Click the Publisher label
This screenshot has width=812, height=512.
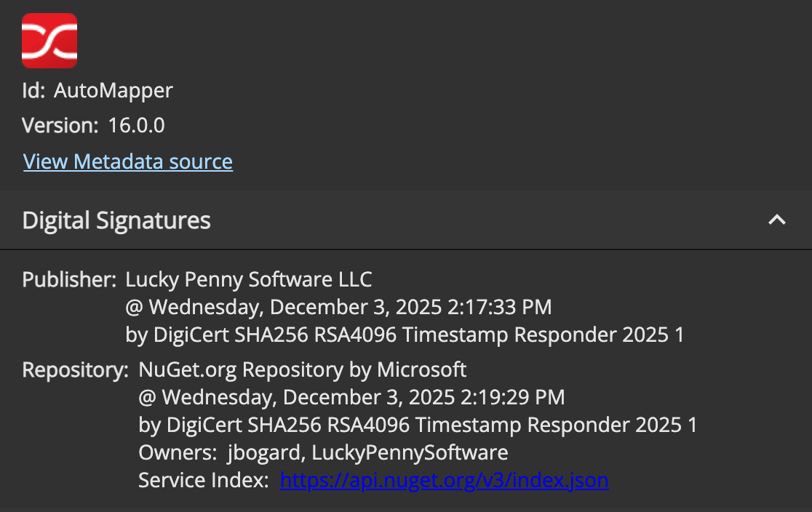(x=69, y=279)
